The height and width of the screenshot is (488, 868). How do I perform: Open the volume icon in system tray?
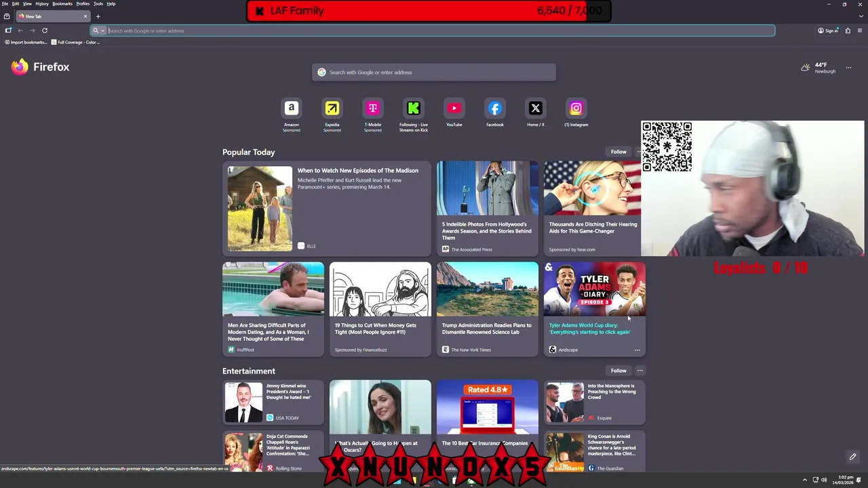coord(824,480)
